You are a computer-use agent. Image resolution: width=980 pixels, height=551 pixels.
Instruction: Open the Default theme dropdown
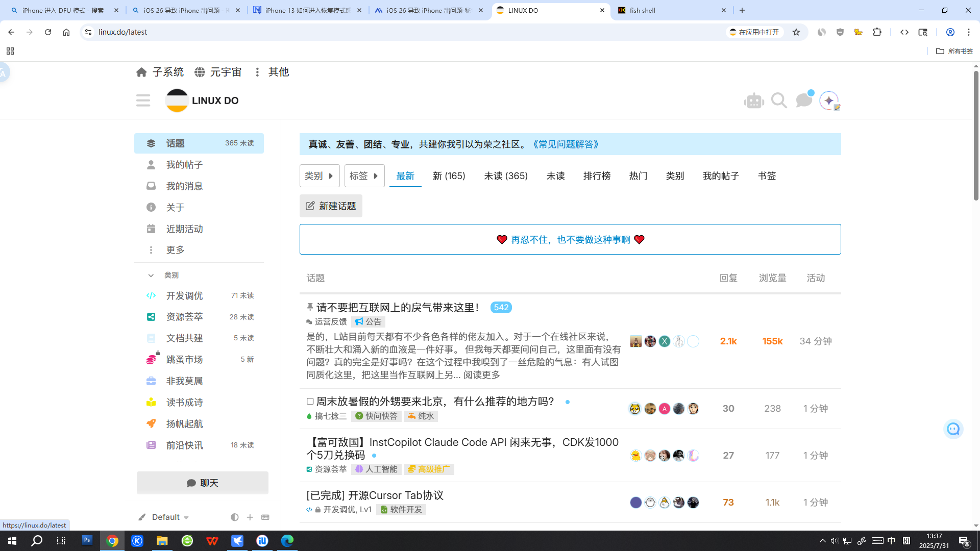(x=170, y=517)
